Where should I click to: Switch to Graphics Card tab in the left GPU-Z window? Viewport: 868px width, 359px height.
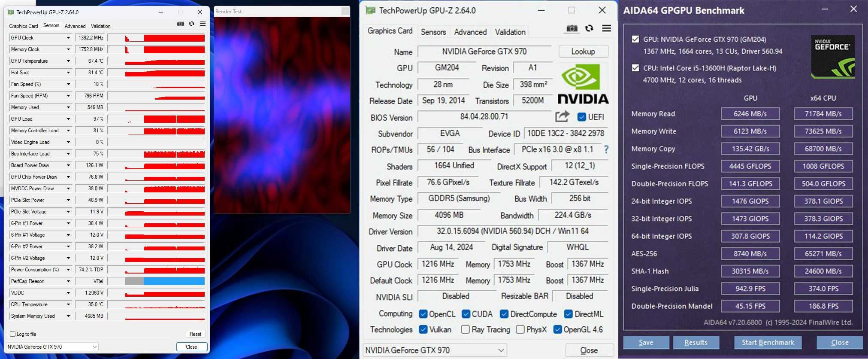coord(24,26)
